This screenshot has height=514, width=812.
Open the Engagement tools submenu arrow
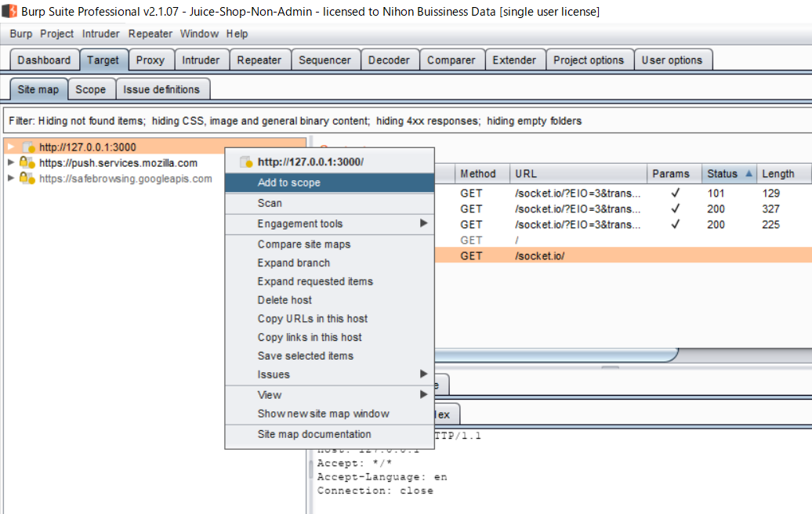(x=423, y=223)
